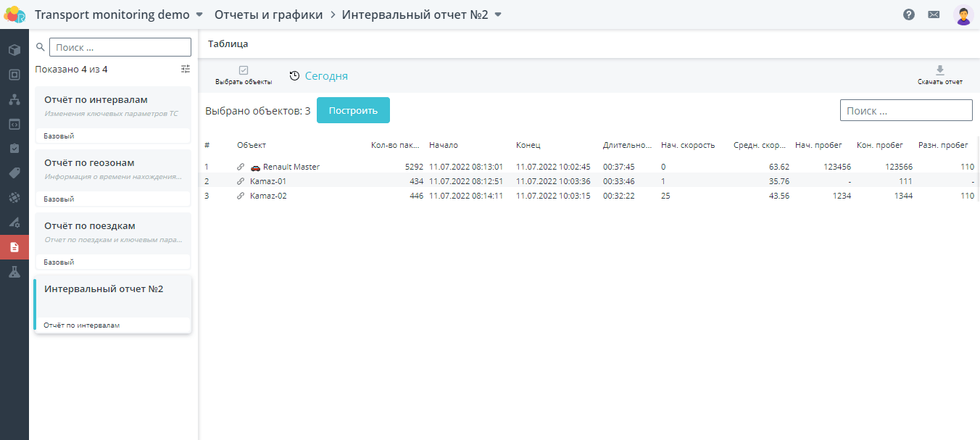Viewport: 980px width, 440px height.
Task: Select Интервальный отчет №2 card
Action: click(x=113, y=304)
